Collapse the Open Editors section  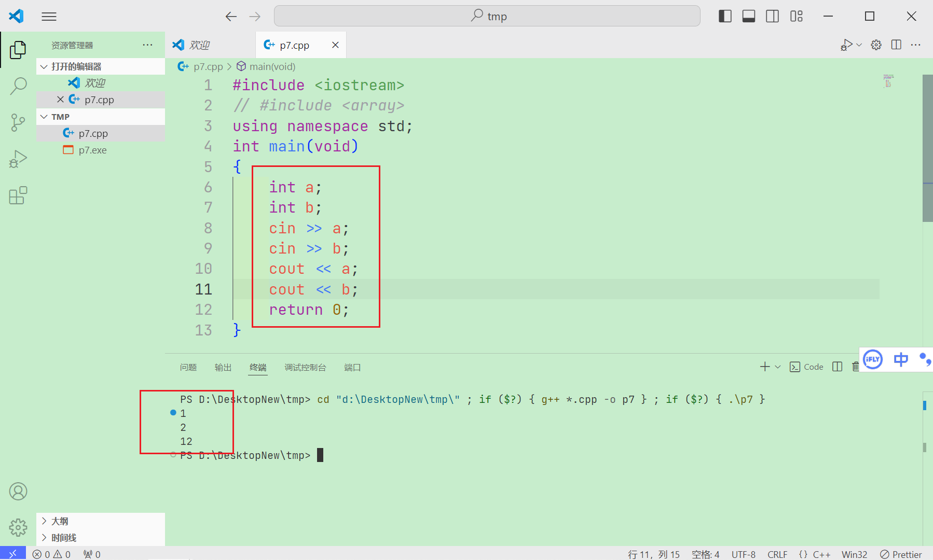click(x=101, y=66)
